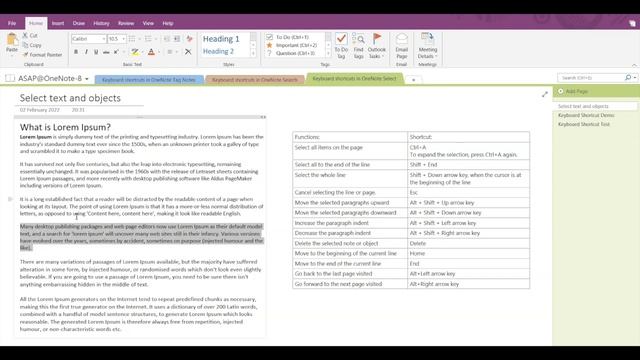Decrease indent using the ribbon icon
Image resolution: width=640 pixels, height=360 pixels.
click(167, 39)
